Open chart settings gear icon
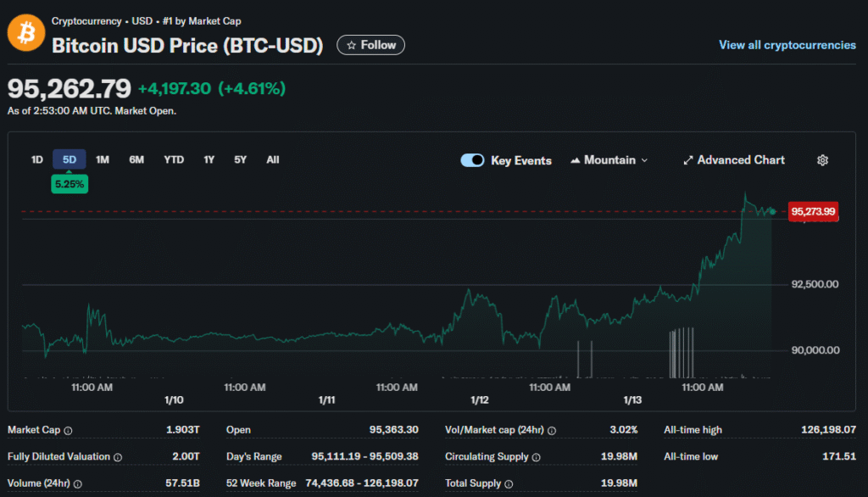 822,160
